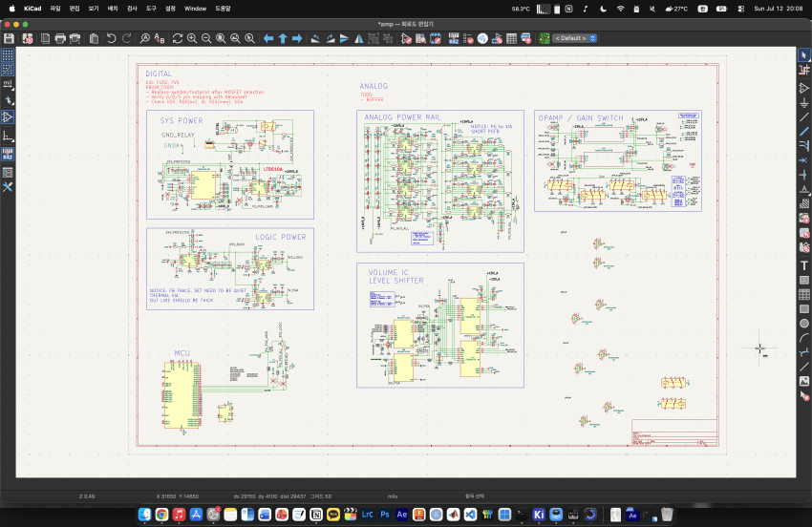Zoom out of the schematic
812x527 pixels.
pyautogui.click(x=206, y=38)
